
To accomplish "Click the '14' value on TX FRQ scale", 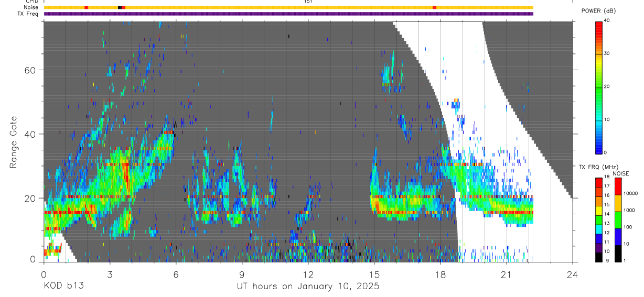I will pos(607,214).
